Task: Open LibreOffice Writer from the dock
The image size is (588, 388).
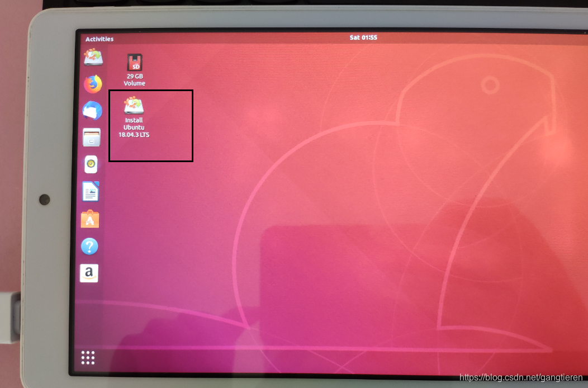Action: click(x=91, y=191)
